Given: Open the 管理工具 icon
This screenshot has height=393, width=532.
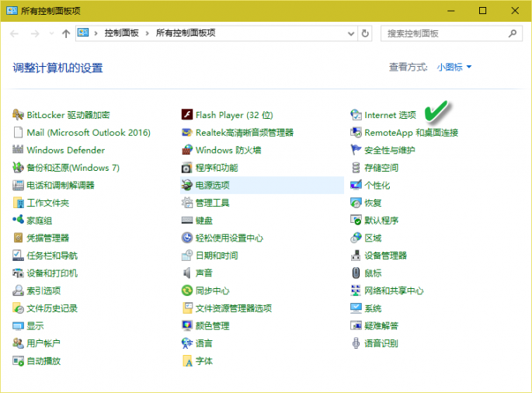Looking at the screenshot, I should click(187, 203).
